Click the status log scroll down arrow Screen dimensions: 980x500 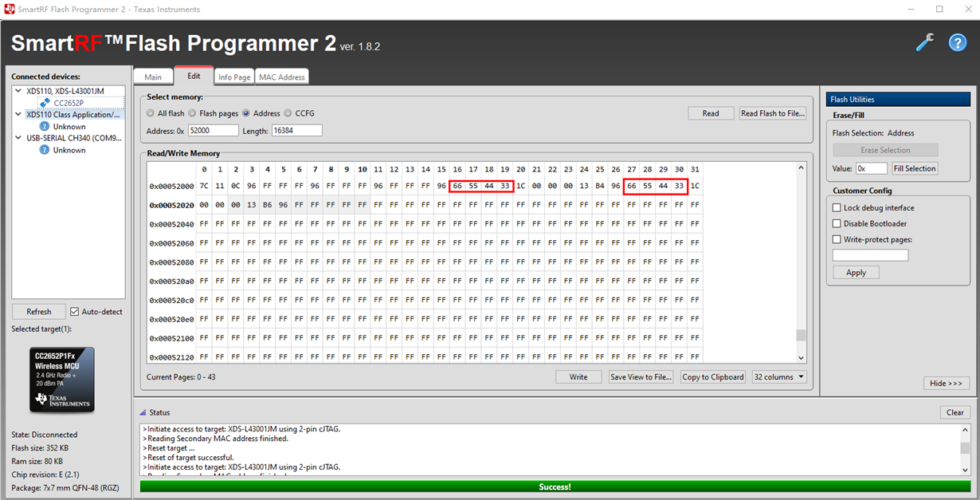pyautogui.click(x=965, y=470)
